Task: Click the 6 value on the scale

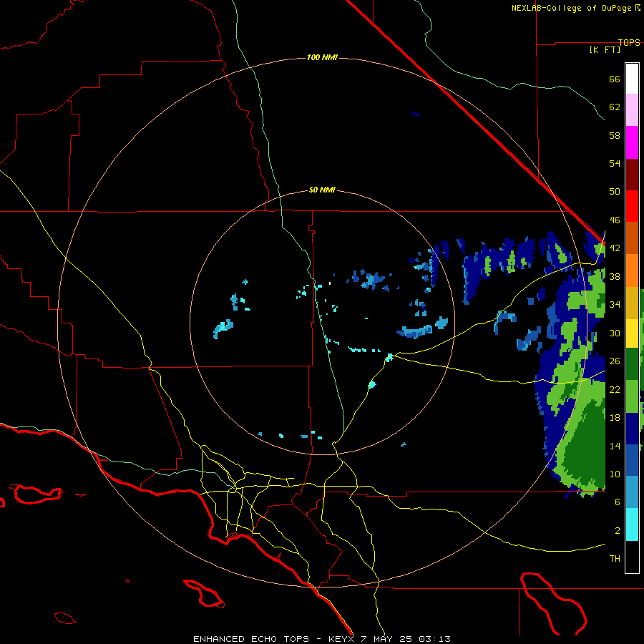Action: 617,502
